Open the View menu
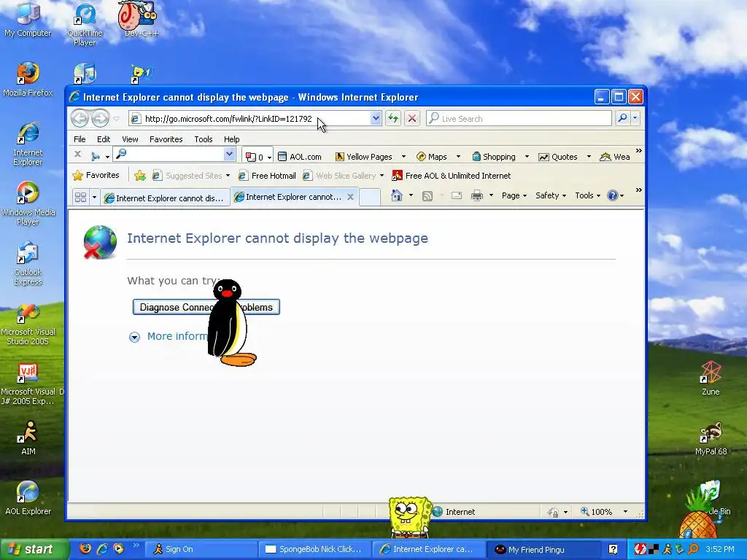 point(130,139)
